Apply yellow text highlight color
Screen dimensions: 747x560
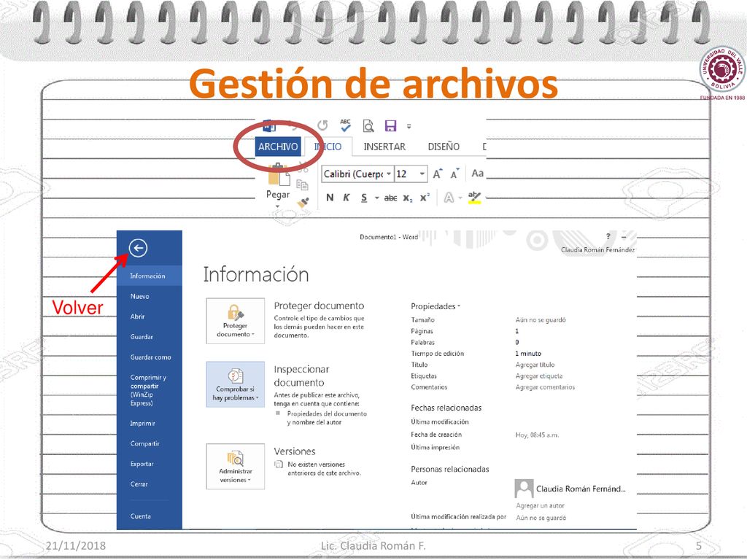pos(474,197)
